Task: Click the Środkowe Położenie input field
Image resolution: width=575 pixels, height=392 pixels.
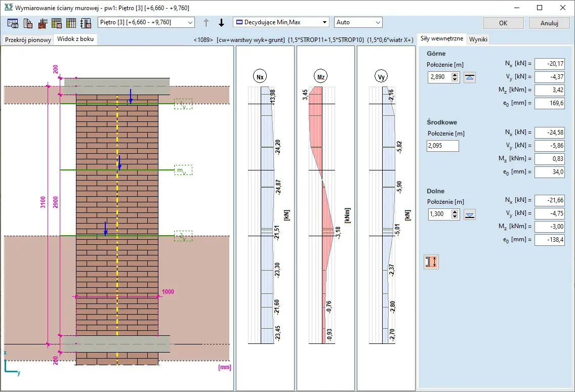Action: (x=443, y=146)
